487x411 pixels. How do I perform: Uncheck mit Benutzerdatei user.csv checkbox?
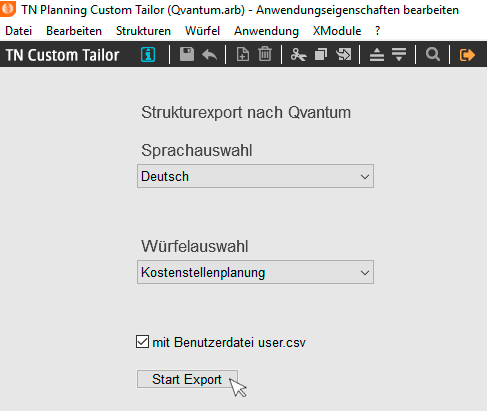tap(142, 342)
